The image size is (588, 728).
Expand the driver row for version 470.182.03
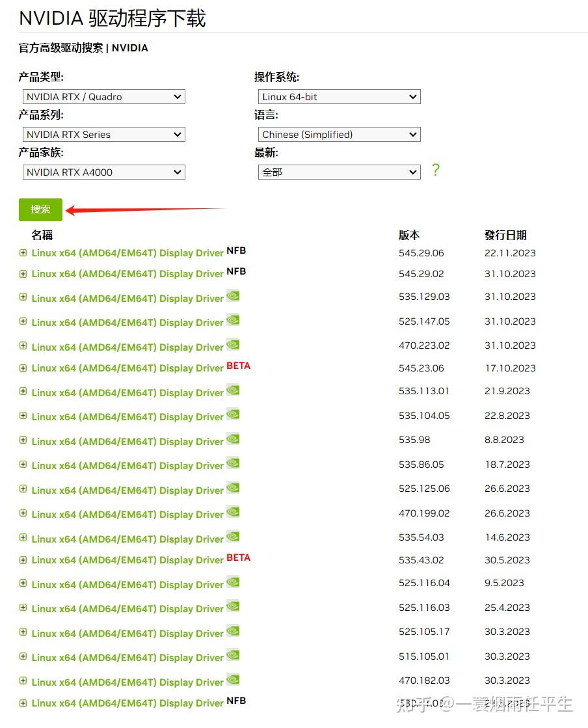(23, 680)
